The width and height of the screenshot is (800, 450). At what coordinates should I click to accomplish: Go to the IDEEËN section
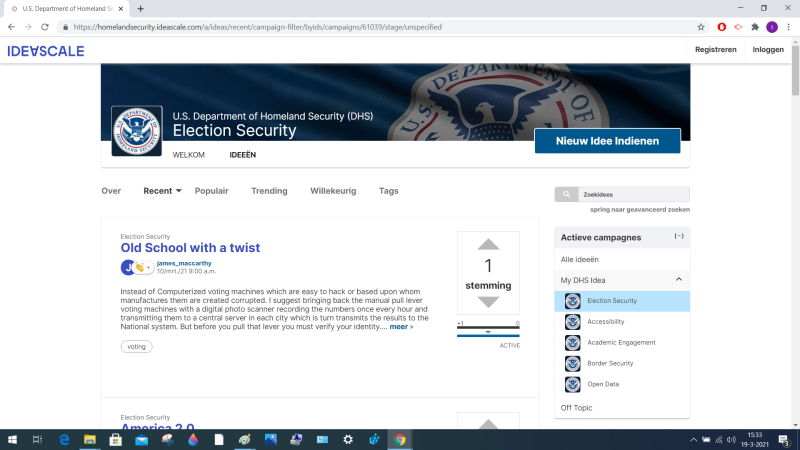(x=243, y=155)
